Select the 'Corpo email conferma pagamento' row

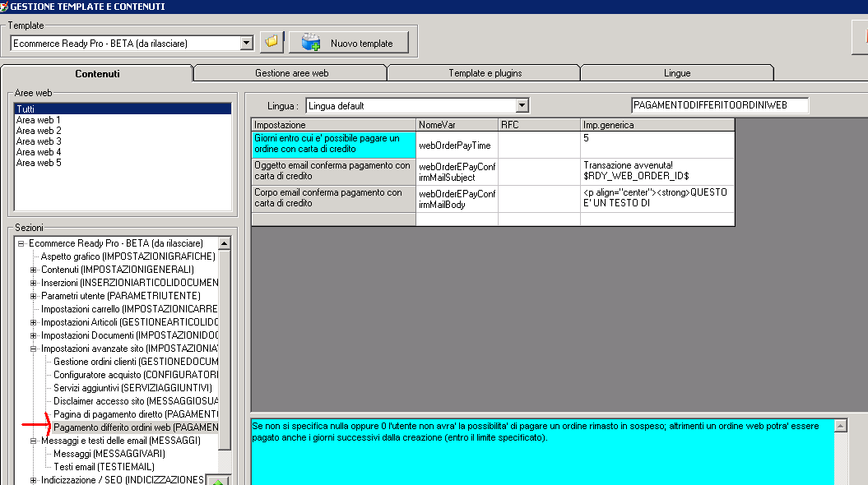coord(334,199)
